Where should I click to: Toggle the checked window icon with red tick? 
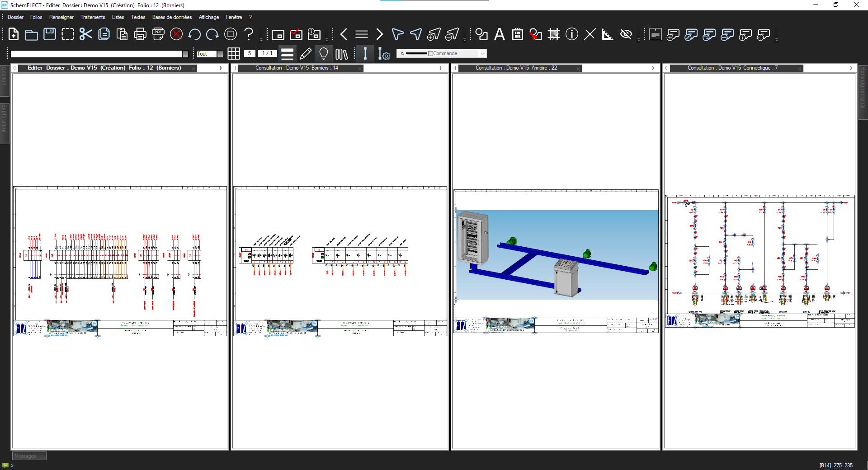pyautogui.click(x=296, y=34)
